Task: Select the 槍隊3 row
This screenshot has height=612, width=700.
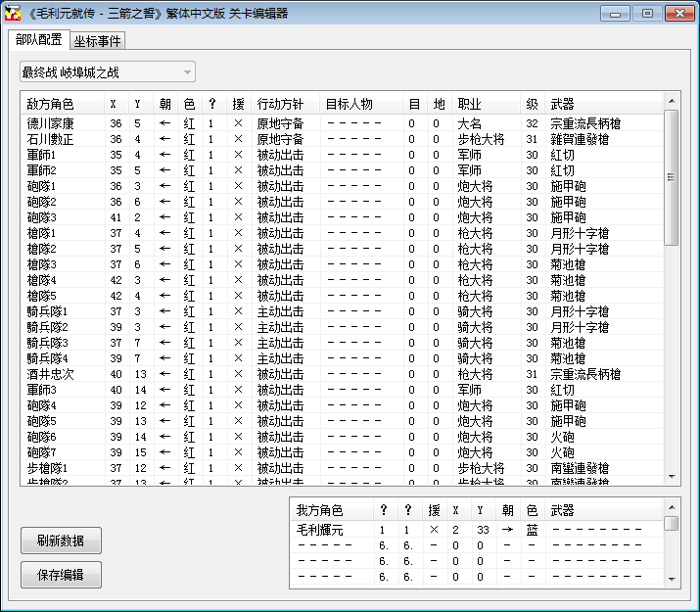Action: (x=342, y=264)
